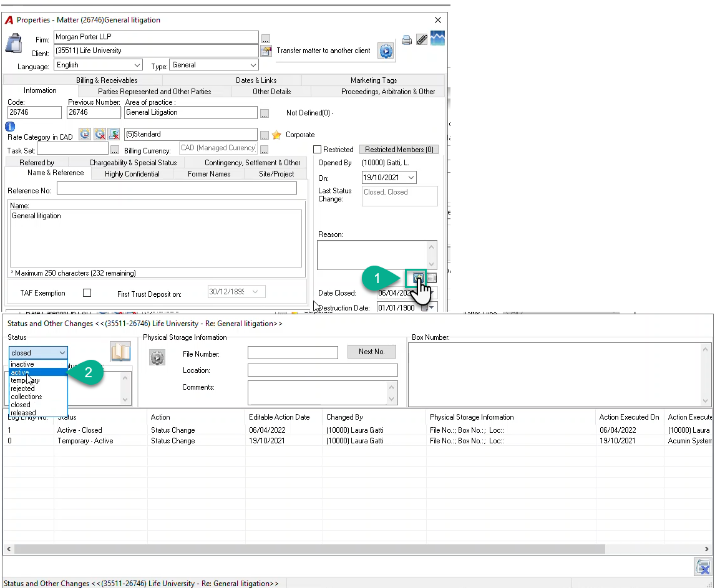Click the printer icon in Properties window
The width and height of the screenshot is (715, 588).
(407, 40)
